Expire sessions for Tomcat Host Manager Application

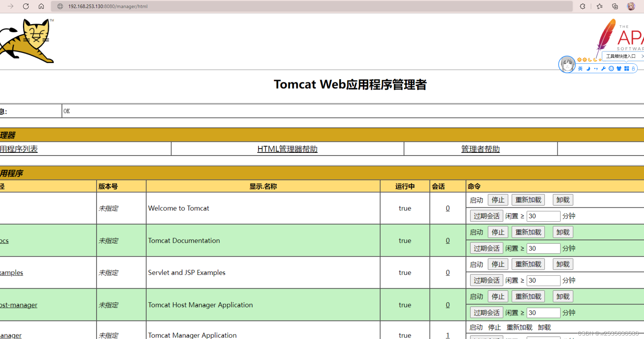tap(487, 313)
